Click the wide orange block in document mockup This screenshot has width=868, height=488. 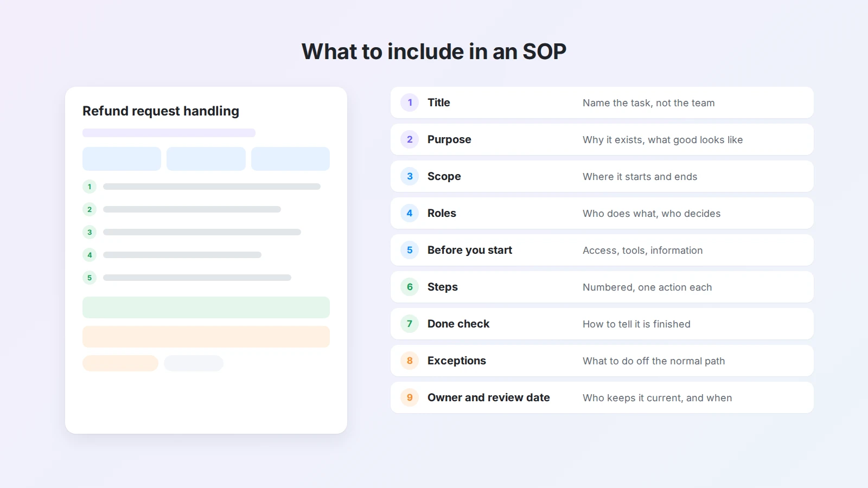(206, 337)
